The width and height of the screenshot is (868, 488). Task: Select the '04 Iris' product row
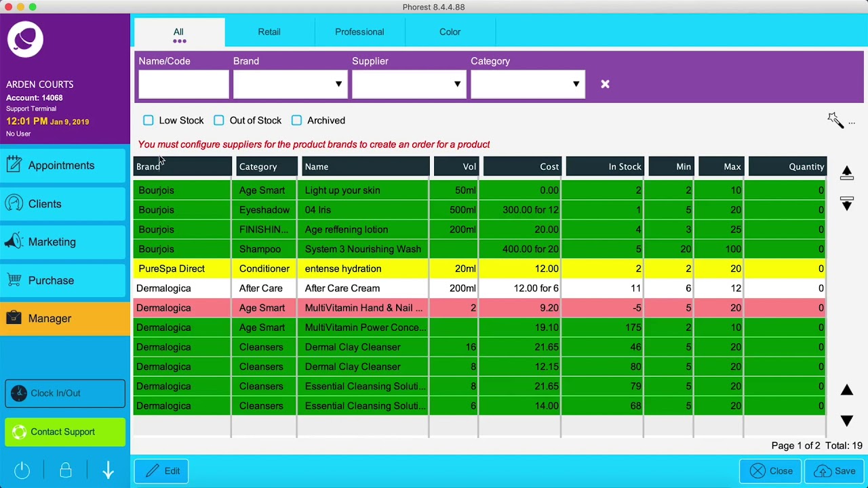479,210
